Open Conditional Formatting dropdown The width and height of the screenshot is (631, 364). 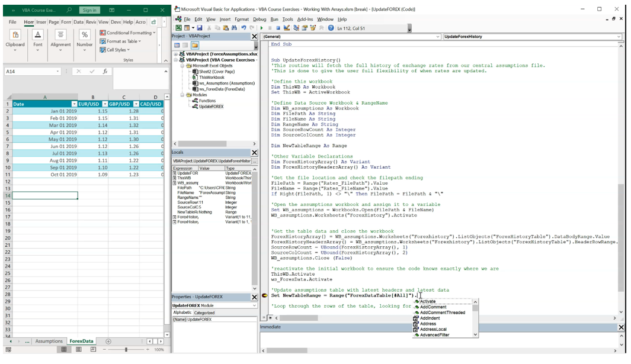[x=127, y=33]
